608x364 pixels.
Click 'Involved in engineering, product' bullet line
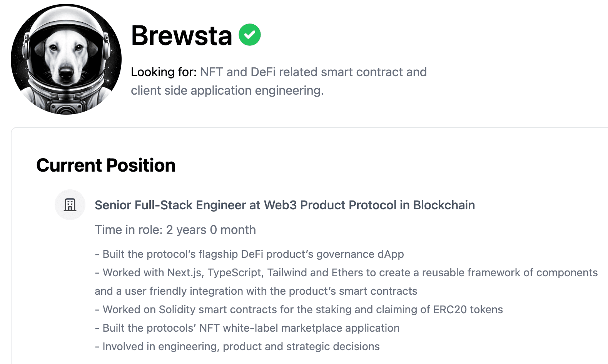(237, 347)
